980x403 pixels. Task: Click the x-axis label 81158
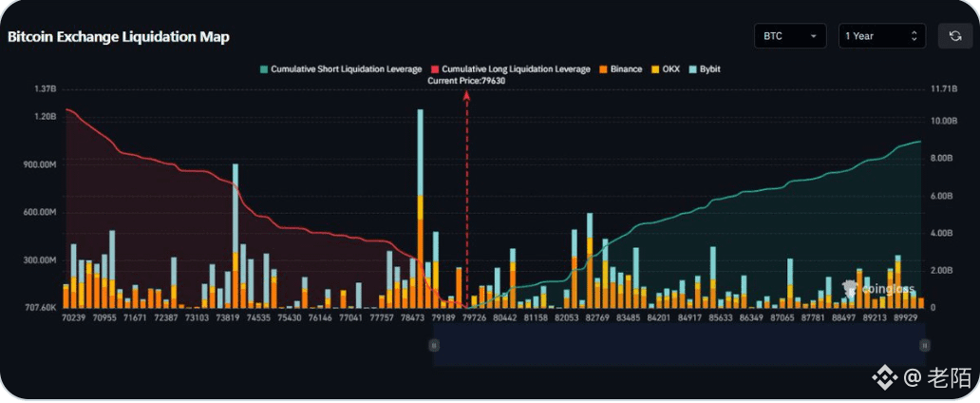536,317
